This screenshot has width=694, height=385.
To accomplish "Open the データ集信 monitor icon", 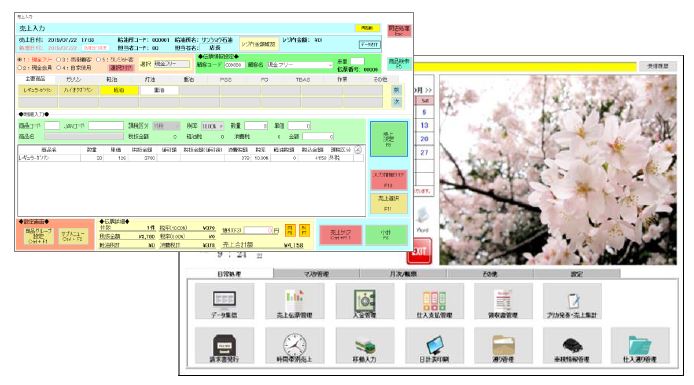I will pos(224,301).
